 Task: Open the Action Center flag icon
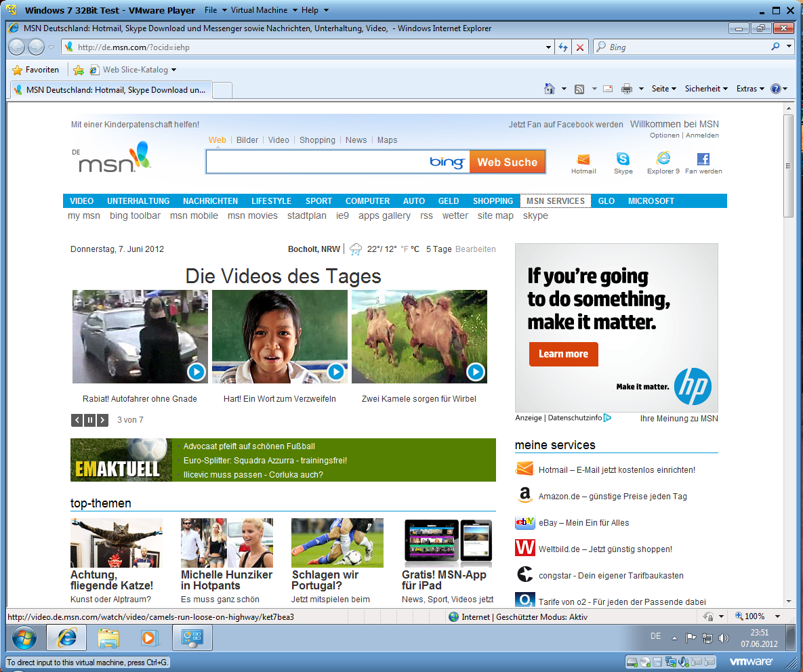[691, 637]
